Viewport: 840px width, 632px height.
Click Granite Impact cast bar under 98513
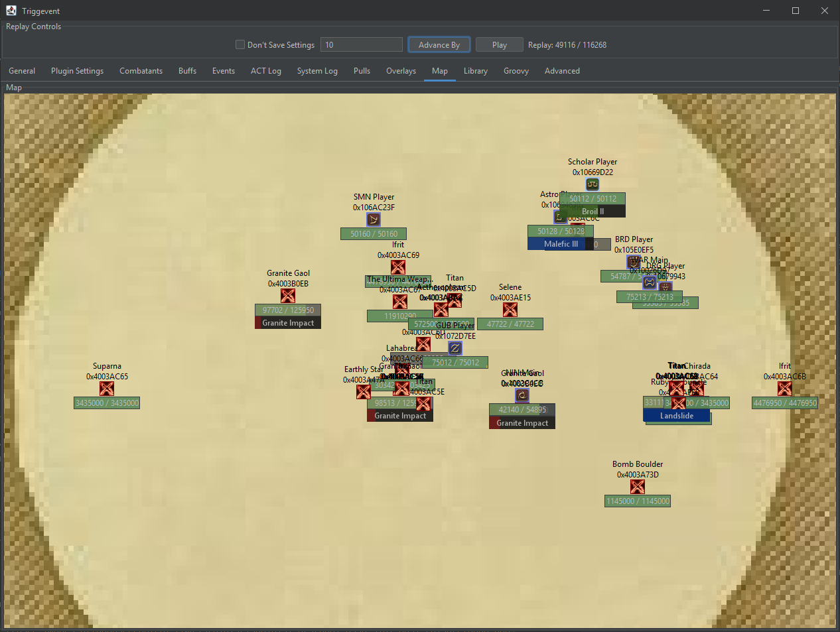(400, 415)
